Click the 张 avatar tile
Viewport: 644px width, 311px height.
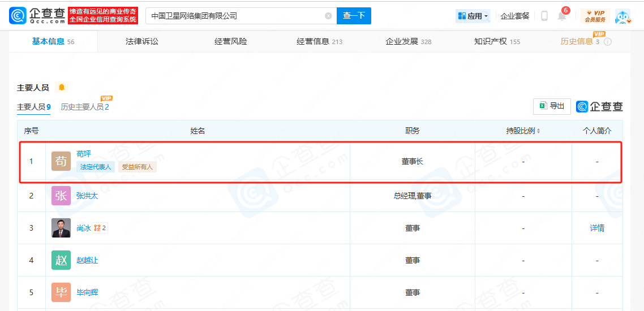61,196
